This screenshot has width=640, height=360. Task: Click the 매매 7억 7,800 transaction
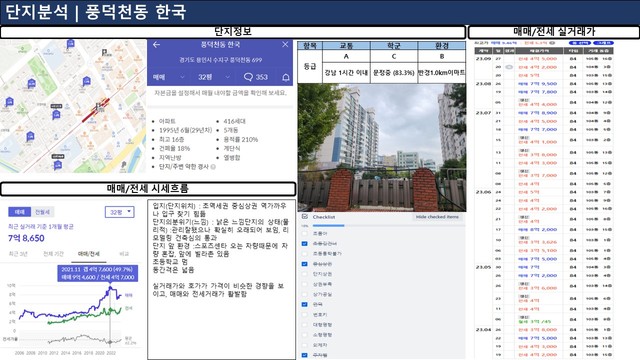538,92
